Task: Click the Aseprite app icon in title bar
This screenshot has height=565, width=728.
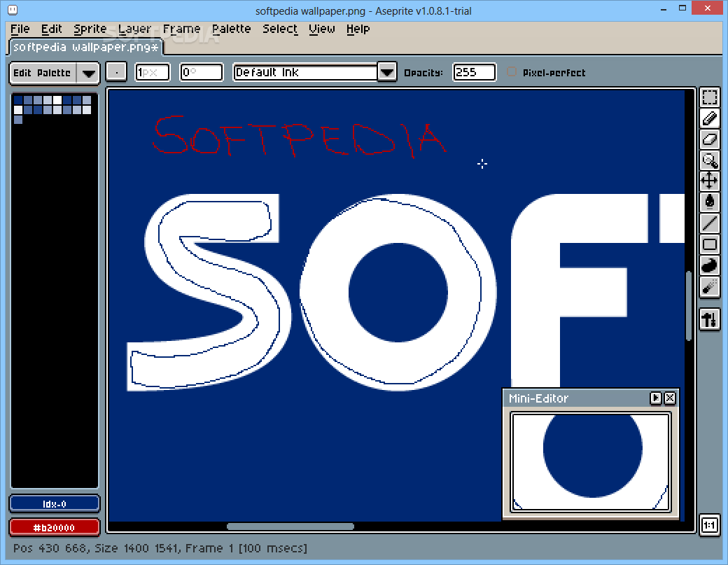Action: (x=13, y=11)
